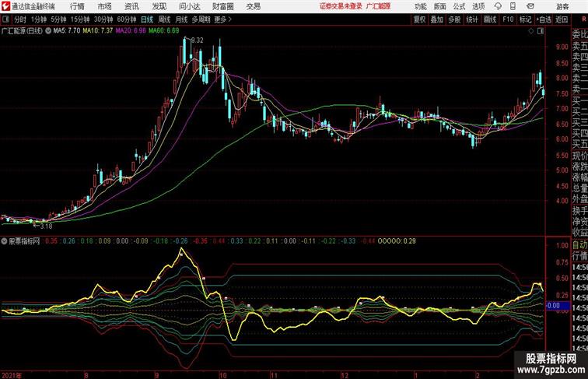Viewport: 588px width, 379px height.
Task: Click the 广汇能源 stock name in header
Action: 378,6
